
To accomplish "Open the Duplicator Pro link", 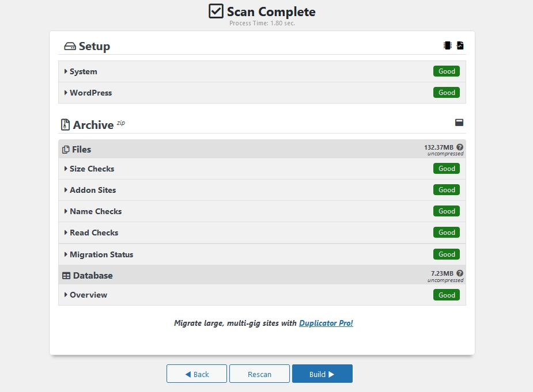I will click(x=326, y=324).
